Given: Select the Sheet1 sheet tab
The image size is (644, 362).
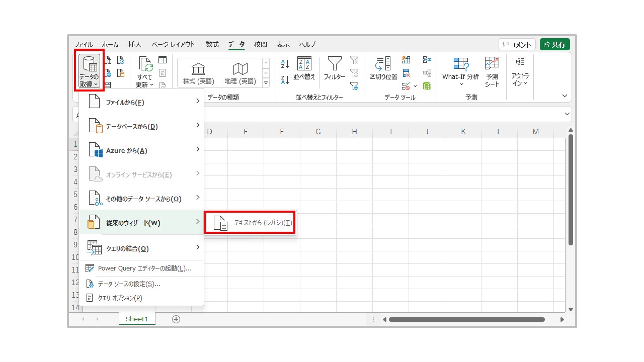Looking at the screenshot, I should [x=137, y=319].
